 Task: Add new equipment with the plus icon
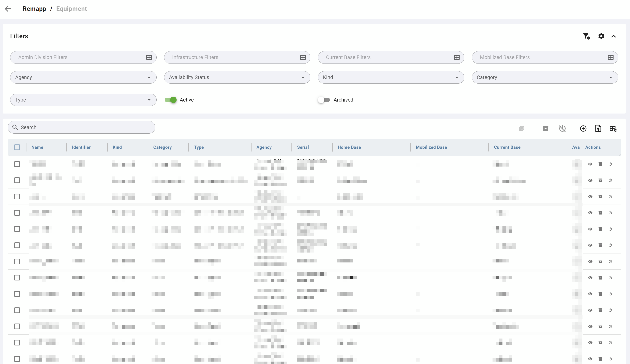pos(583,128)
